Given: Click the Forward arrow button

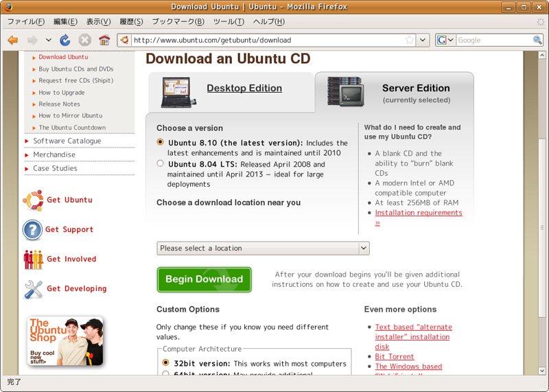Looking at the screenshot, I should 32,41.
